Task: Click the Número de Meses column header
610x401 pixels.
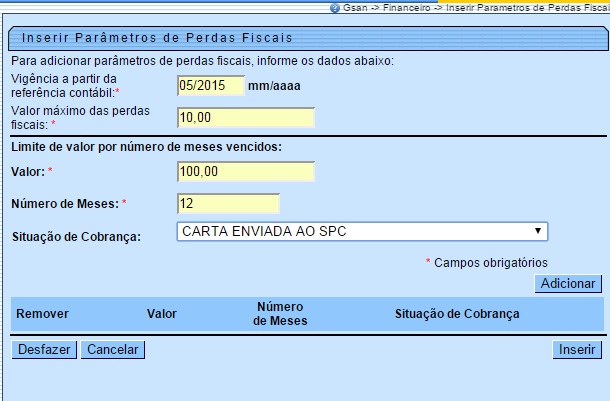Action: coord(280,314)
